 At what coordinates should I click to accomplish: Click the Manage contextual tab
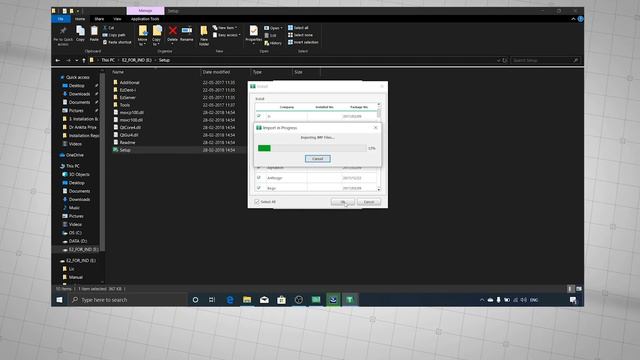tap(145, 11)
